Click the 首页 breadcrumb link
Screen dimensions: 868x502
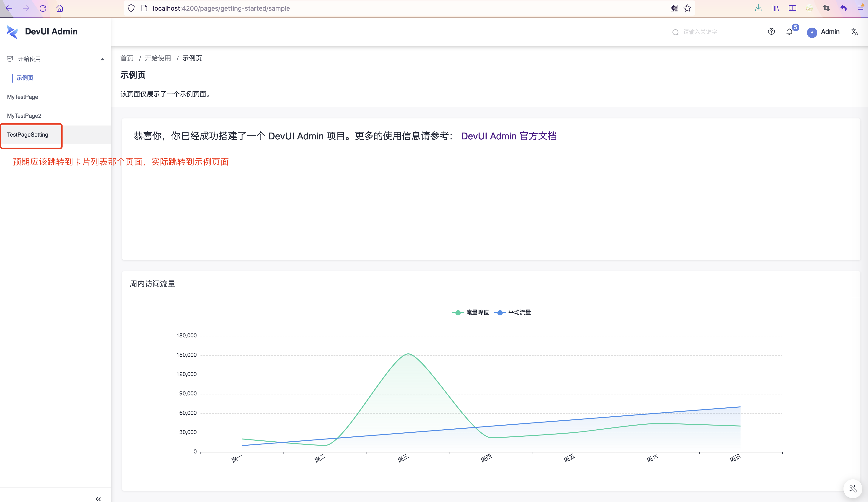tap(127, 58)
